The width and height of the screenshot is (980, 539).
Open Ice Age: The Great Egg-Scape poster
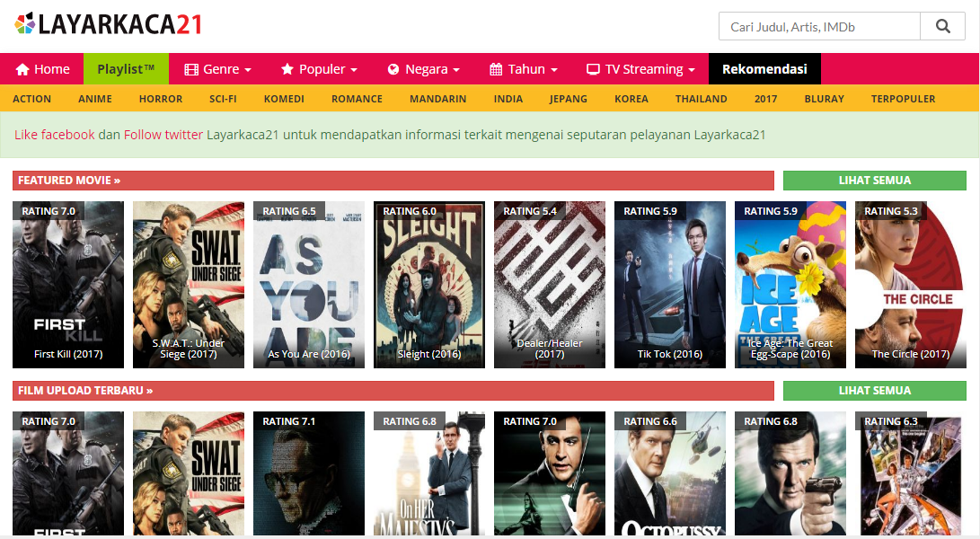[790, 285]
